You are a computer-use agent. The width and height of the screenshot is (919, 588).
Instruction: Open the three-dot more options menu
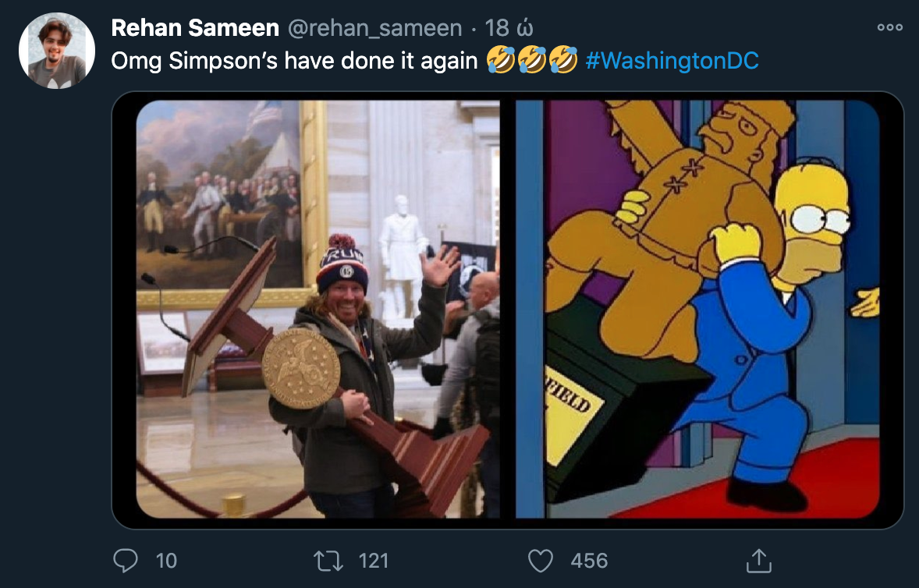(889, 28)
